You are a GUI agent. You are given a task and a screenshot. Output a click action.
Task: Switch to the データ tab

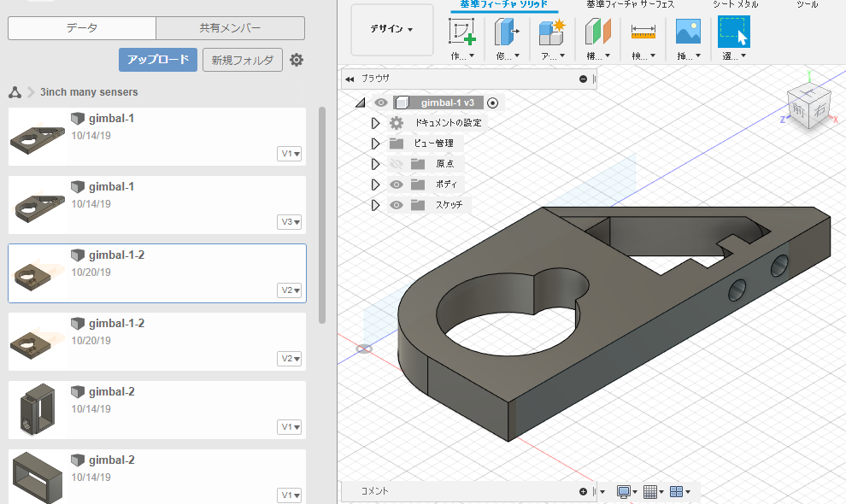click(82, 28)
